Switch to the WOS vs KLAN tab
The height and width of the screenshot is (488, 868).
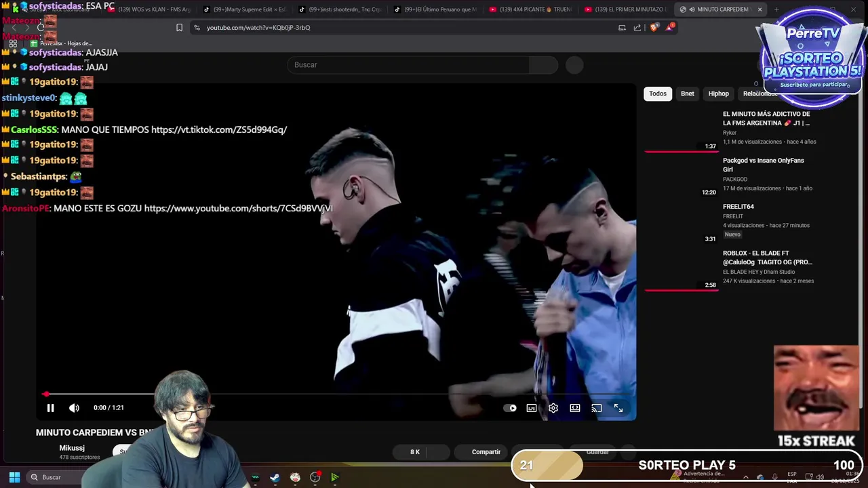click(149, 9)
